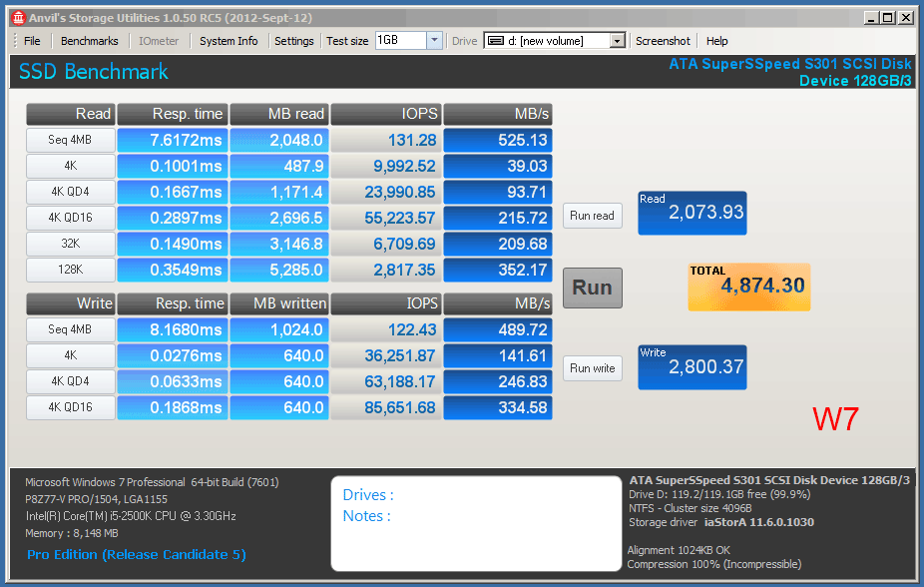The image size is (924, 587).
Task: Click the blue Read score panel
Action: pos(692,213)
